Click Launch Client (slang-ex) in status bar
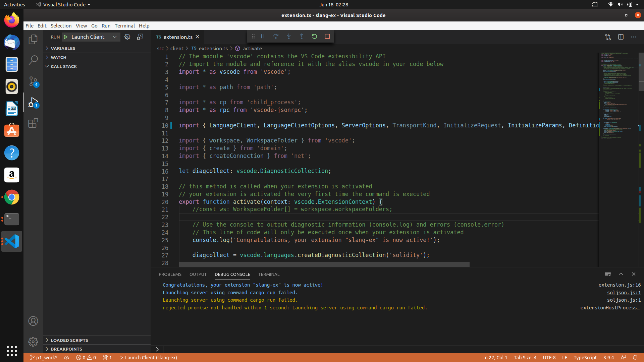Image resolution: width=644 pixels, height=362 pixels. [x=148, y=358]
